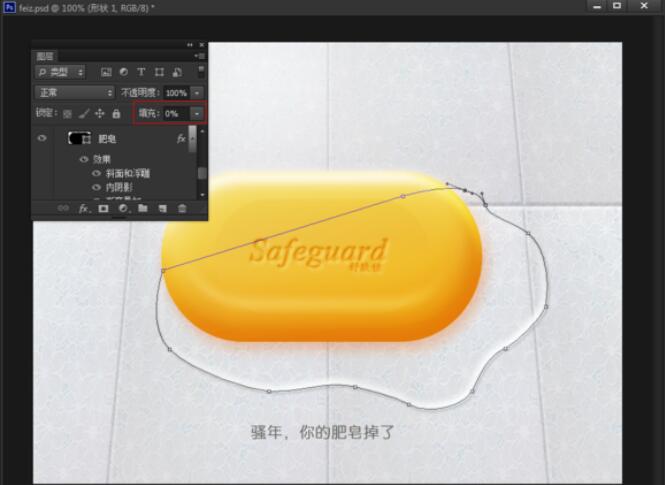Filter for type (T) layers
Viewport: 665px width, 485px height.
pyautogui.click(x=141, y=72)
